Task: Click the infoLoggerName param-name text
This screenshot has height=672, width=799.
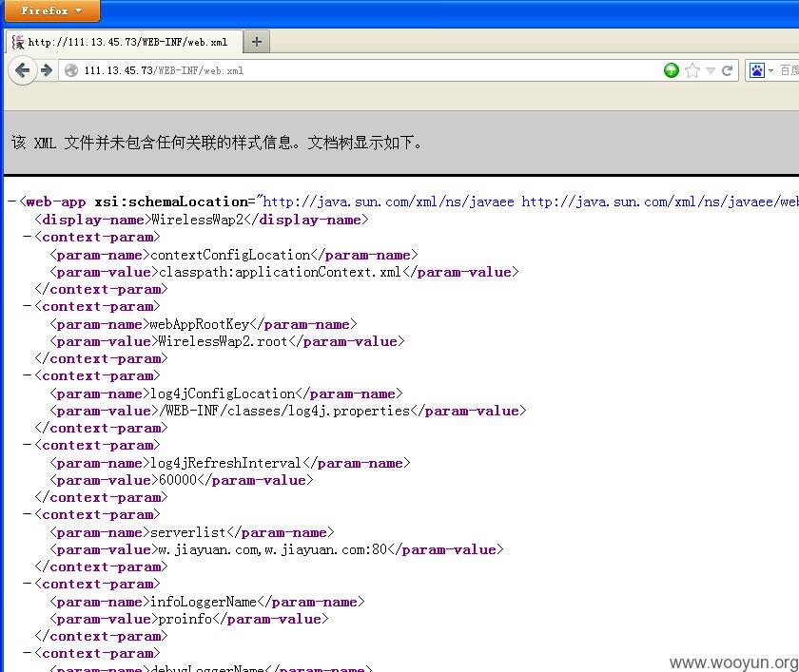Action: pyautogui.click(x=204, y=602)
